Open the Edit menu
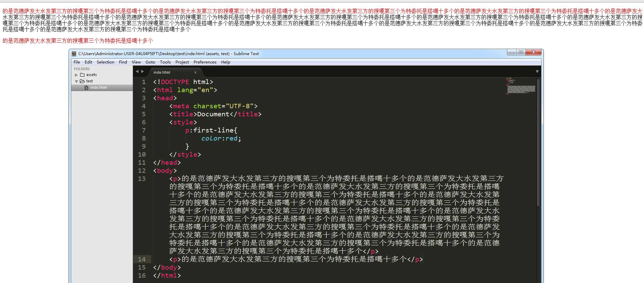This screenshot has height=283, width=644. [88, 62]
